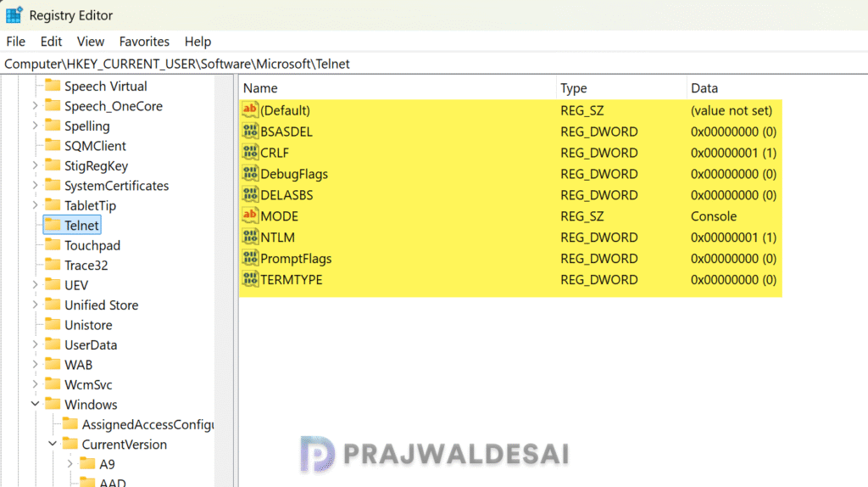Click REG_DWORD type in BSASDEL row
The width and height of the screenshot is (868, 487).
(x=599, y=132)
